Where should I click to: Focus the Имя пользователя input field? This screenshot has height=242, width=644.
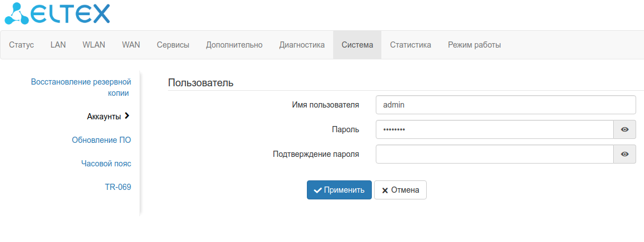(506, 105)
